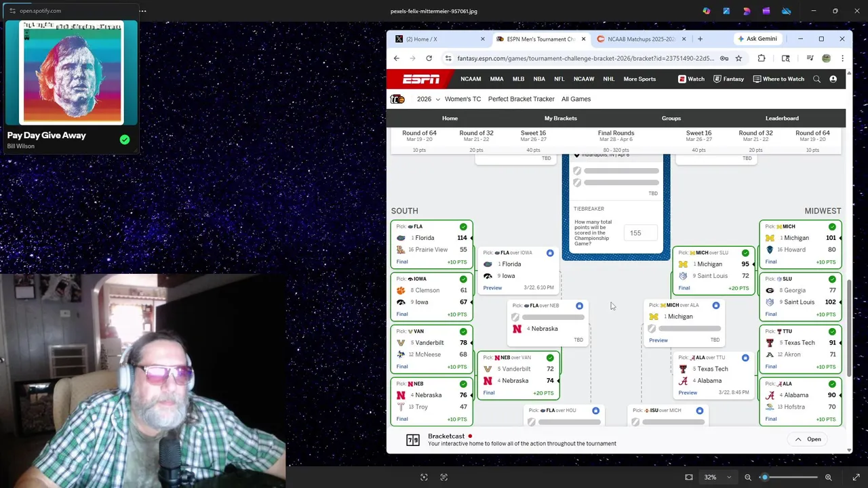Screen dimensions: 868x488
Task: Close the (2) Home / X tab
Action: pos(483,39)
